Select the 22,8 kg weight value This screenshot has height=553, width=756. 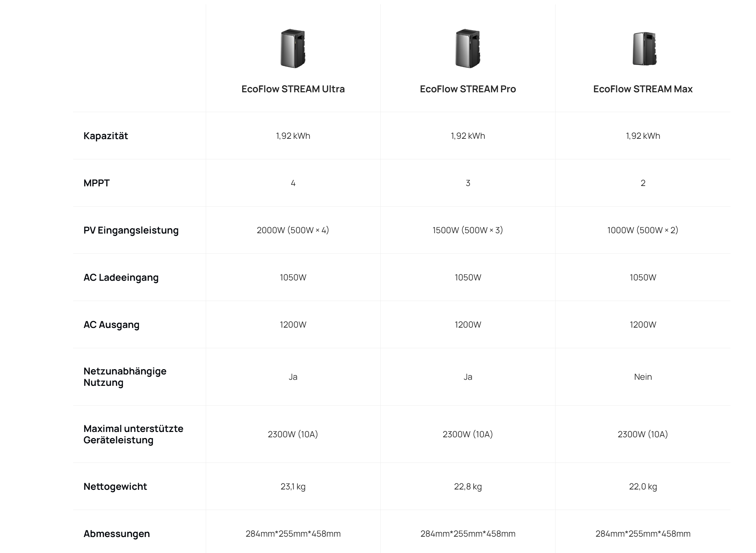pyautogui.click(x=468, y=487)
